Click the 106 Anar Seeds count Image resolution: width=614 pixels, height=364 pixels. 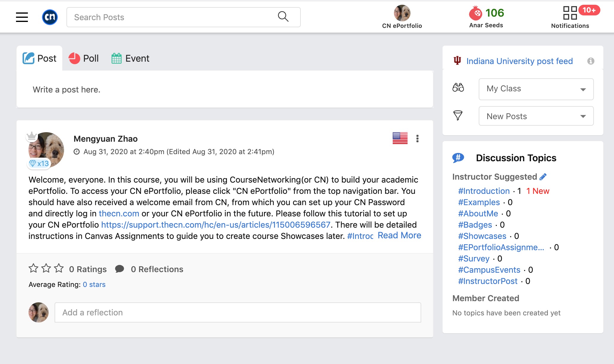[x=494, y=13]
